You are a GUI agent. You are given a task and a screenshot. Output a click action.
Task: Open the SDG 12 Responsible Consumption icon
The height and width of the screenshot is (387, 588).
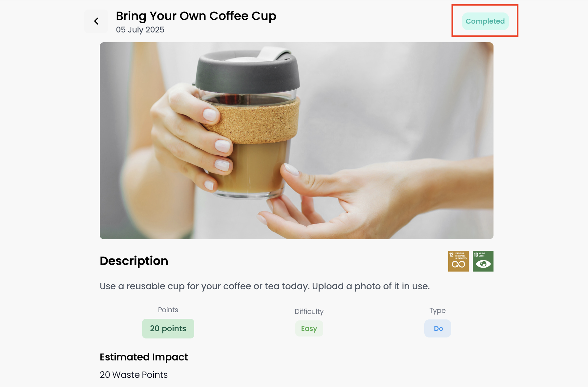click(x=458, y=261)
